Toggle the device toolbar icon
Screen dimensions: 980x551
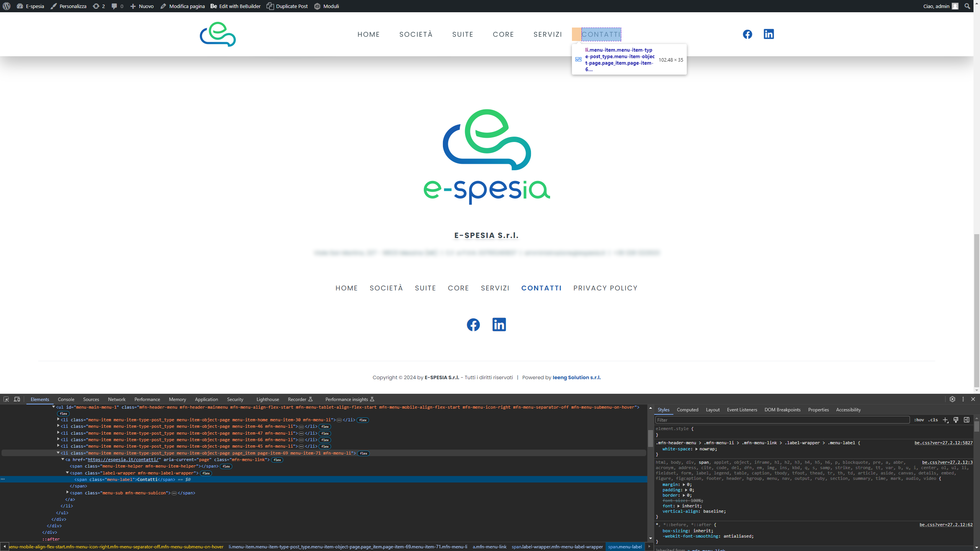click(x=17, y=399)
